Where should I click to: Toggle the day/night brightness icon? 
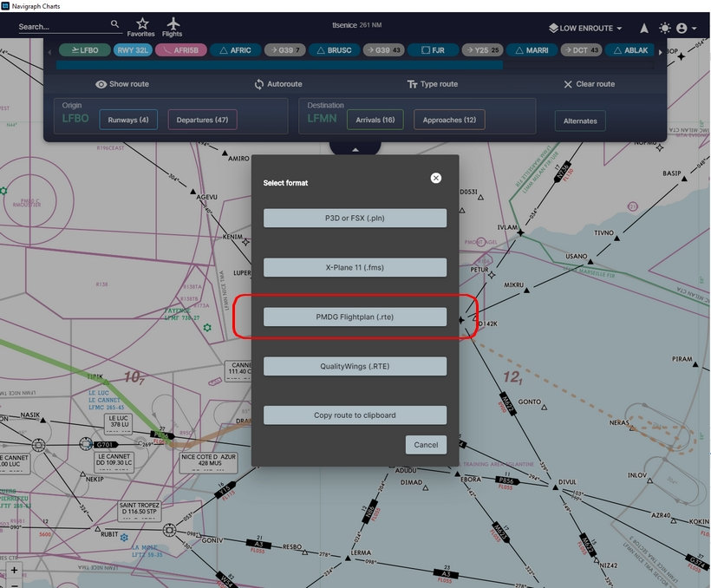click(x=665, y=28)
